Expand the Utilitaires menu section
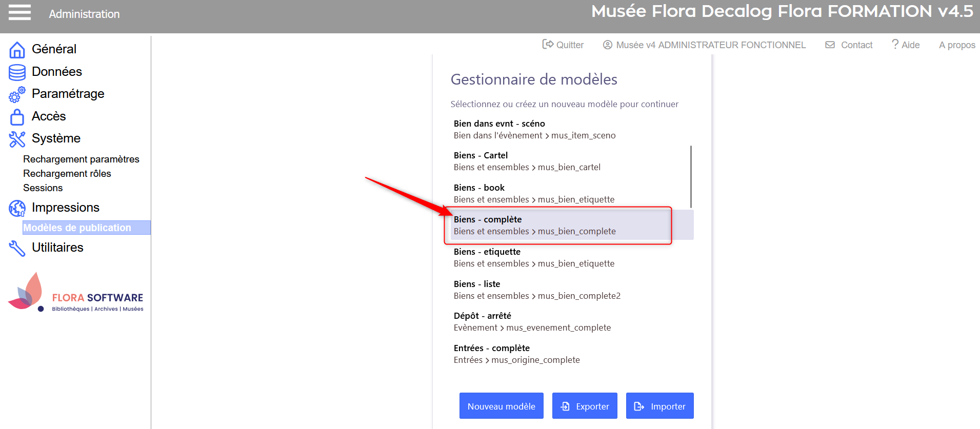This screenshot has width=980, height=429. (x=57, y=248)
